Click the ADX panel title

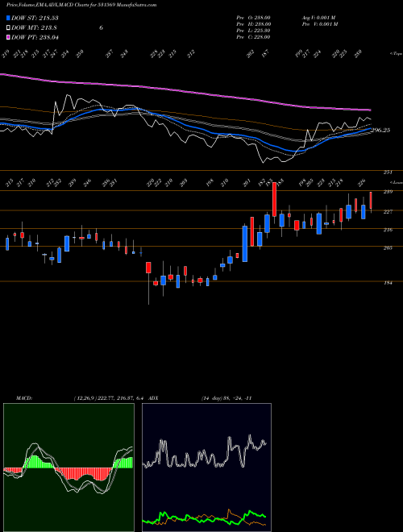(x=153, y=398)
